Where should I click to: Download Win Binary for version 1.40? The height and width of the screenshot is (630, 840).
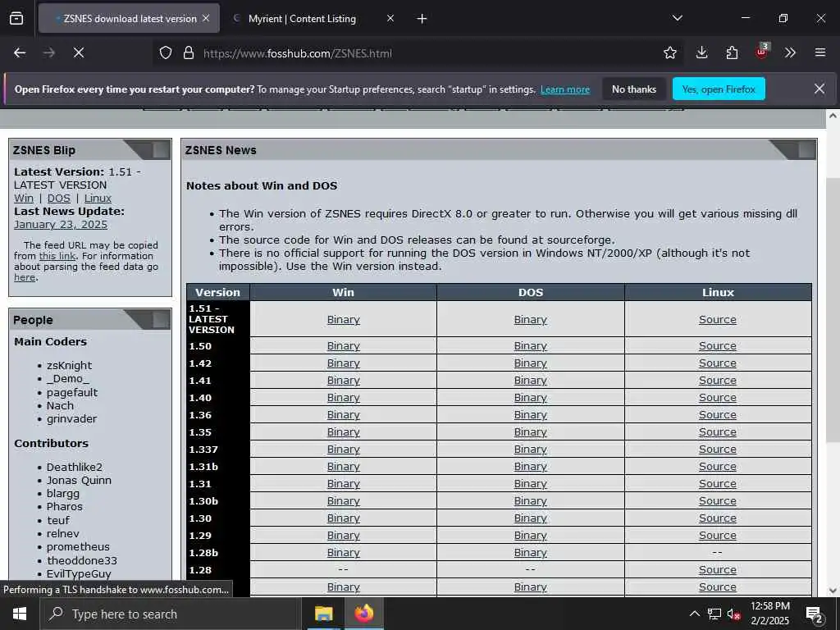(x=344, y=398)
